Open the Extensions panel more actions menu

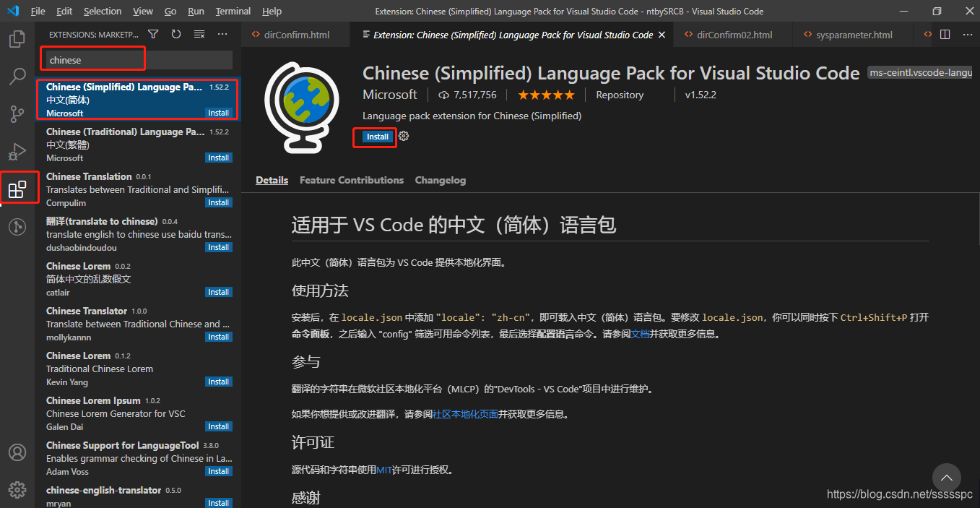[x=222, y=34]
